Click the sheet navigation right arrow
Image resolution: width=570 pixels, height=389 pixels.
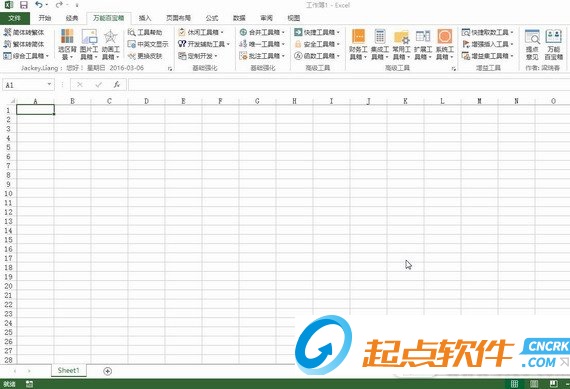coord(29,371)
